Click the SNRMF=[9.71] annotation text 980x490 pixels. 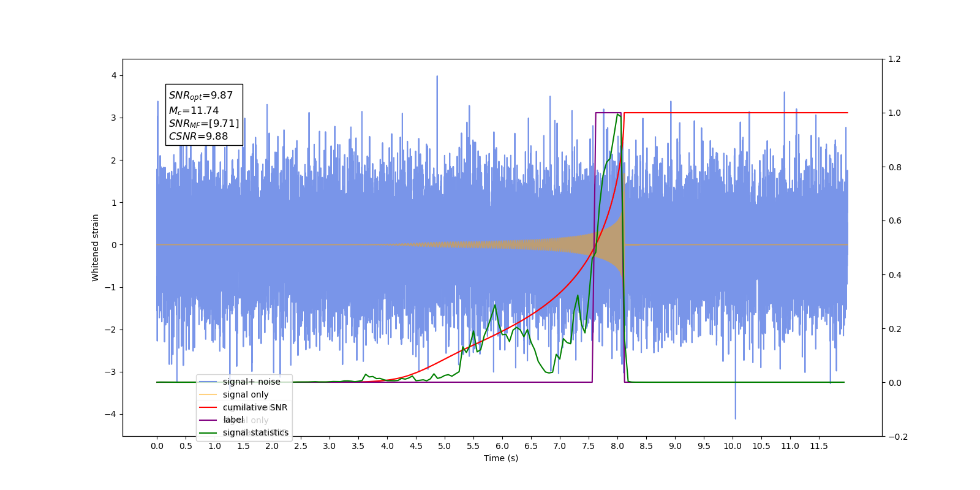(204, 124)
